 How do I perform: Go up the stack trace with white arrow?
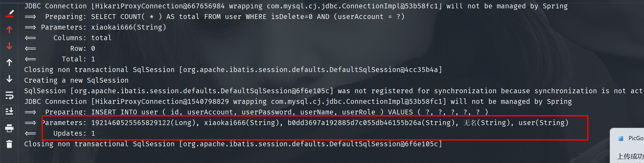[x=9, y=62]
